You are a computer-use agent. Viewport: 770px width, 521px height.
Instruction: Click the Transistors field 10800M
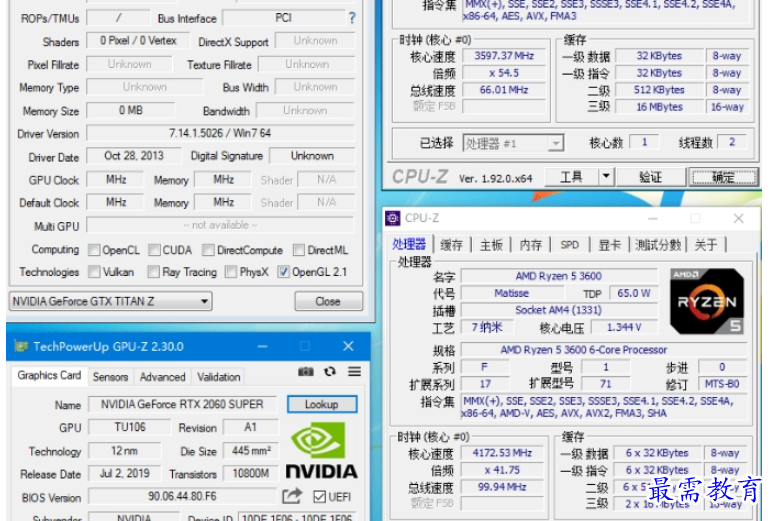coord(251,473)
